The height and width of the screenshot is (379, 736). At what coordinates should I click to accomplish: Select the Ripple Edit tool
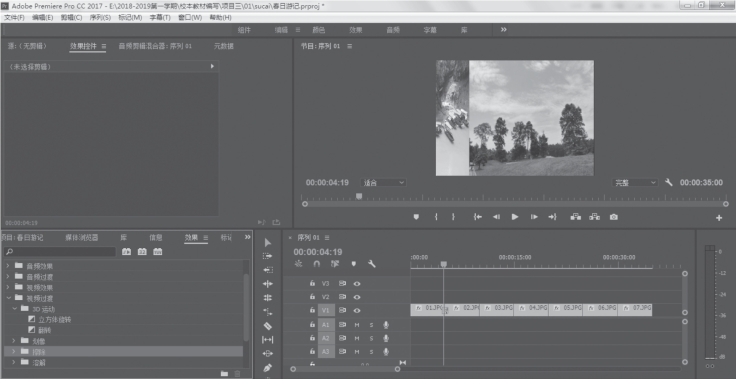[x=268, y=284]
